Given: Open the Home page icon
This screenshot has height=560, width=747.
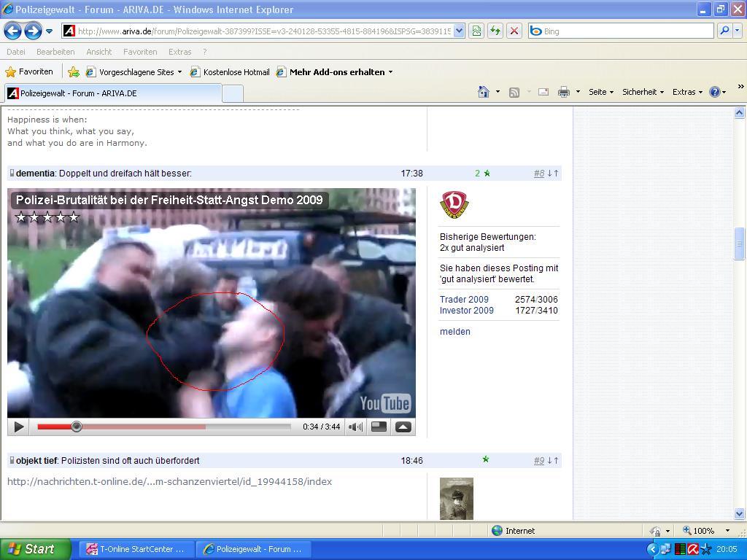Looking at the screenshot, I should tap(483, 92).
